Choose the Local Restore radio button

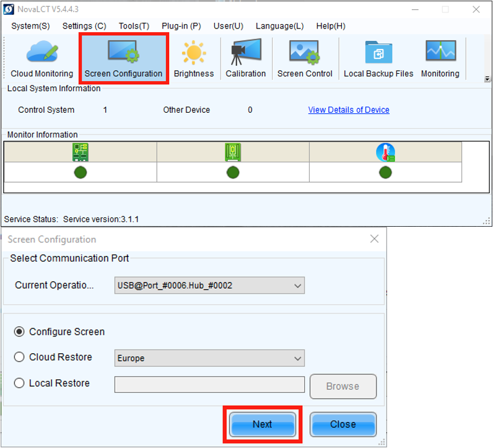(x=19, y=384)
